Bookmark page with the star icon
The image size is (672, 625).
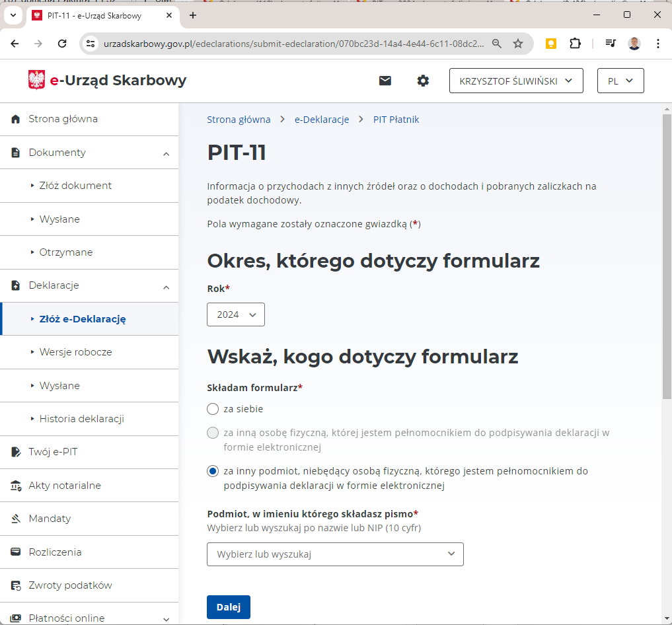(518, 44)
